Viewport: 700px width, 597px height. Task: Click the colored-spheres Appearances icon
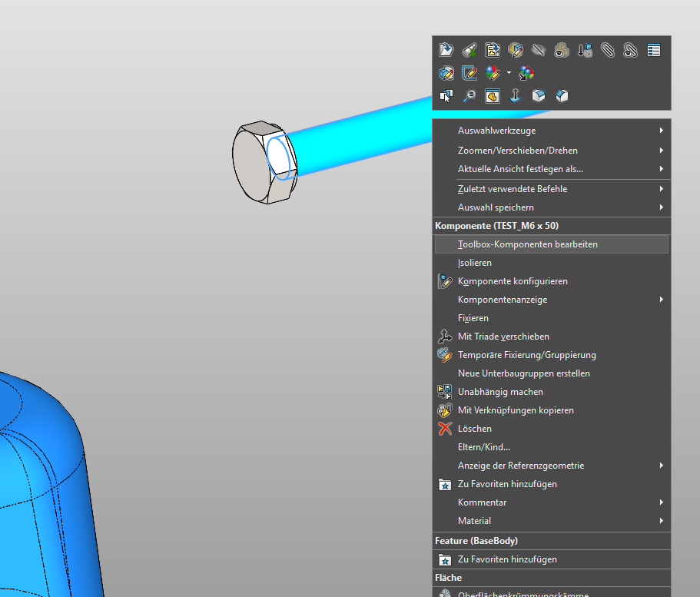point(526,74)
